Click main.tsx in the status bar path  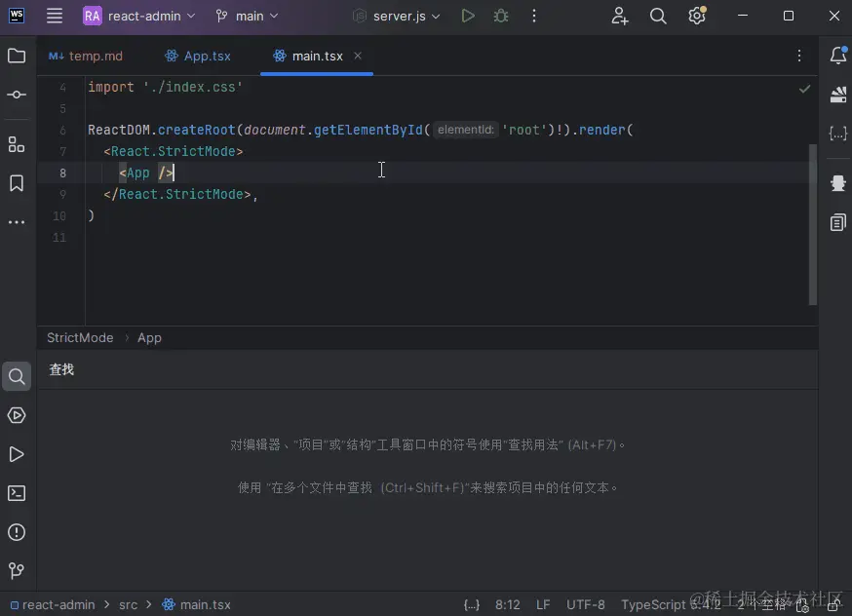coord(197,604)
